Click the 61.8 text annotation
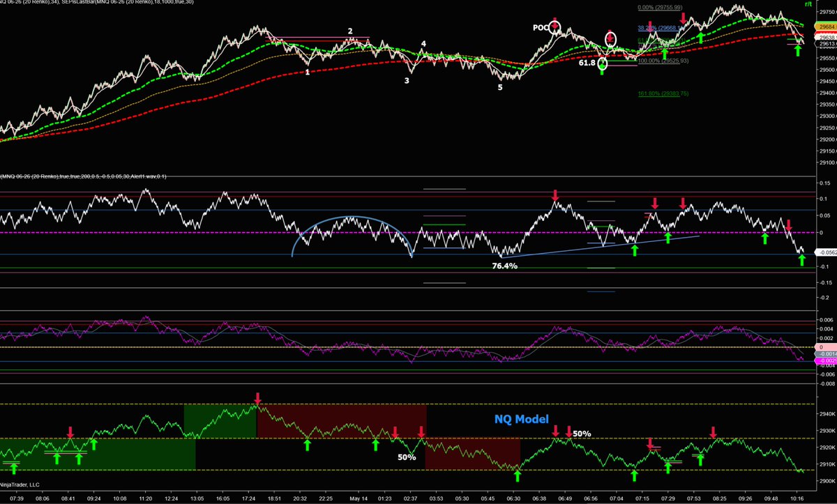The image size is (837, 504). tap(588, 63)
